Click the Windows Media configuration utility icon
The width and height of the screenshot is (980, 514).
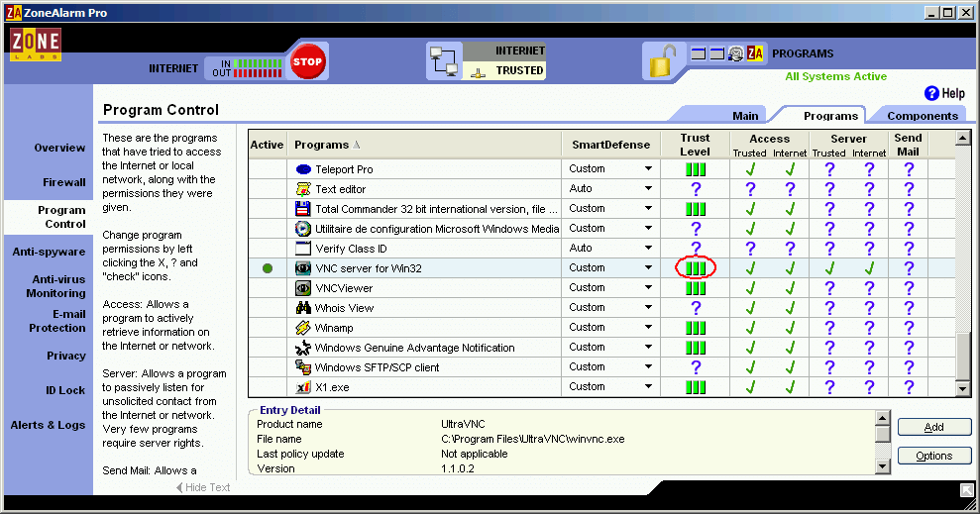pos(303,229)
